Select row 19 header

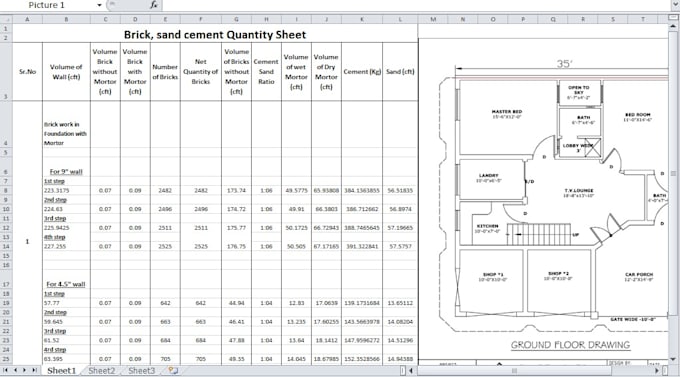coord(6,303)
